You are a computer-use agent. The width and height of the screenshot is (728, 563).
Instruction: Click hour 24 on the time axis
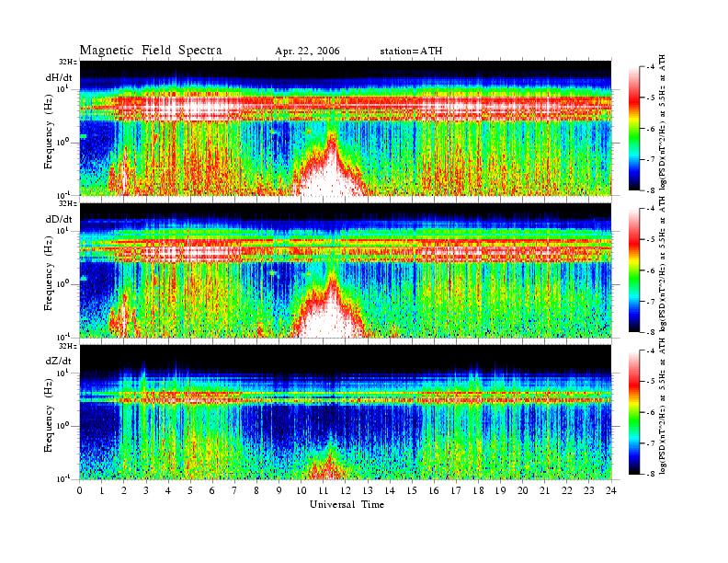pyautogui.click(x=611, y=491)
